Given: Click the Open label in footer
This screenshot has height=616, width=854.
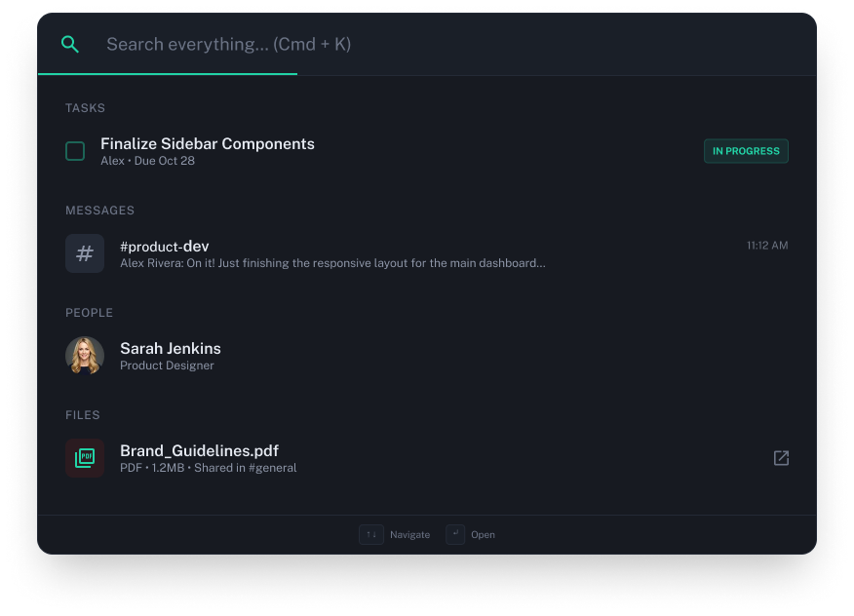Looking at the screenshot, I should [x=484, y=535].
